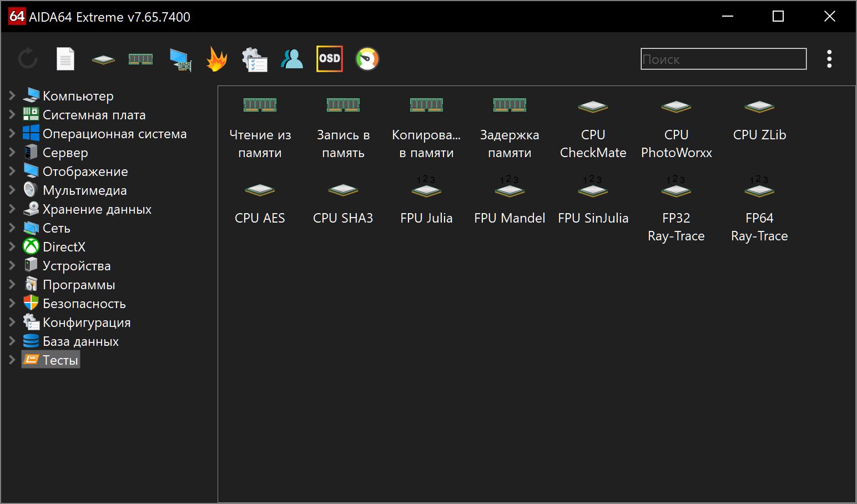Select Хранение данных category
The image size is (857, 504).
click(x=97, y=209)
